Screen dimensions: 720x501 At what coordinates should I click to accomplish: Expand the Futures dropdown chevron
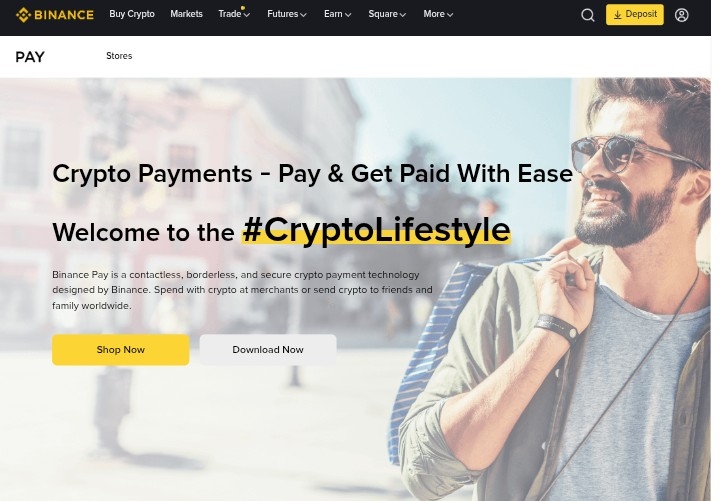coord(303,15)
